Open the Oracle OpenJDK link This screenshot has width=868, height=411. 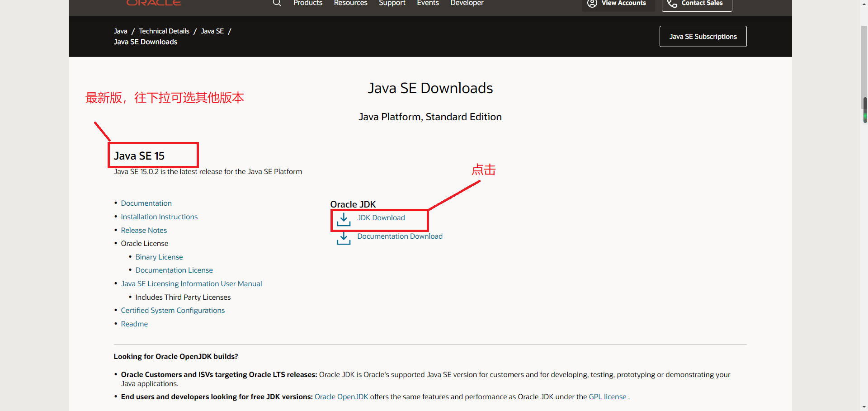[x=341, y=397]
